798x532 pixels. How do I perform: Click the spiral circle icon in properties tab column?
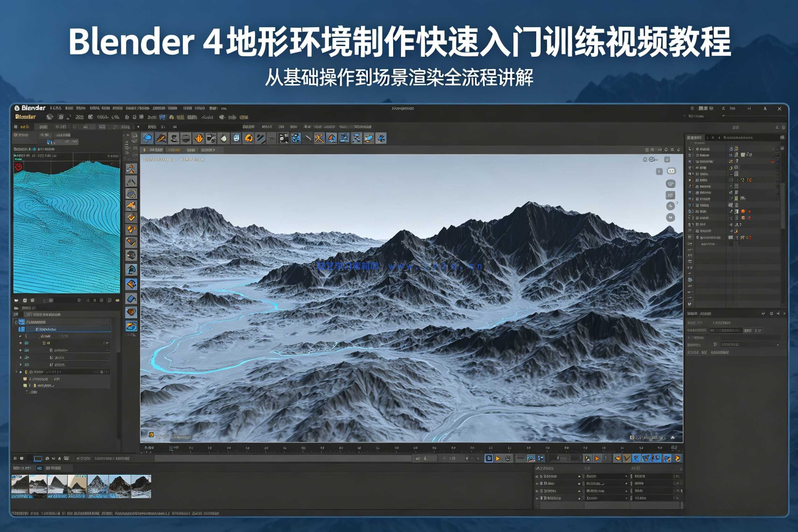pos(690,280)
